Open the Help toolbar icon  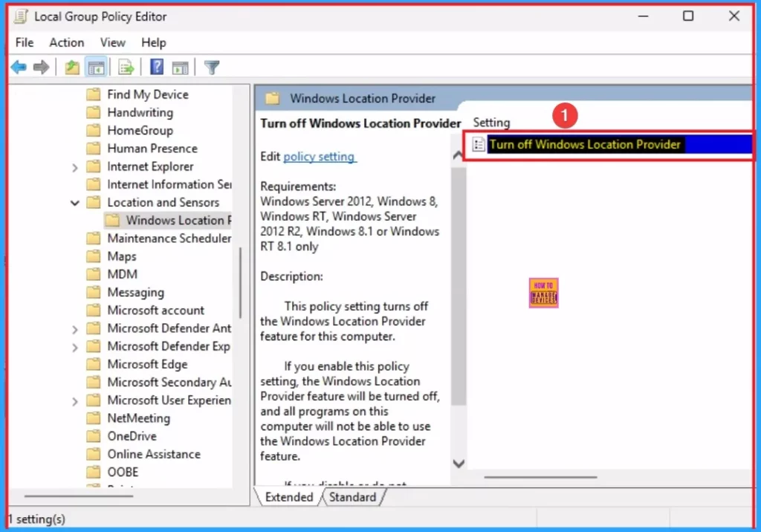coord(157,67)
